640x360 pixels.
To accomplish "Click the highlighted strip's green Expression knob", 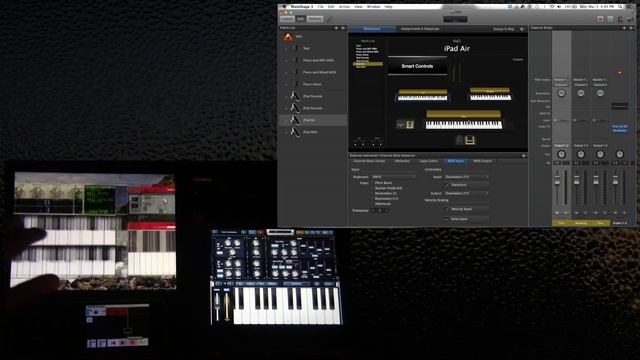I will pyautogui.click(x=561, y=93).
